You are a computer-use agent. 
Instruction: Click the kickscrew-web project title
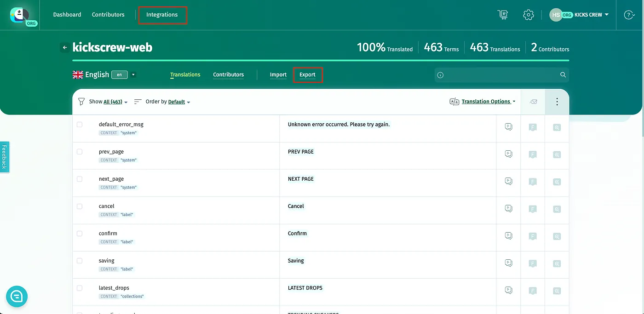[x=112, y=47]
